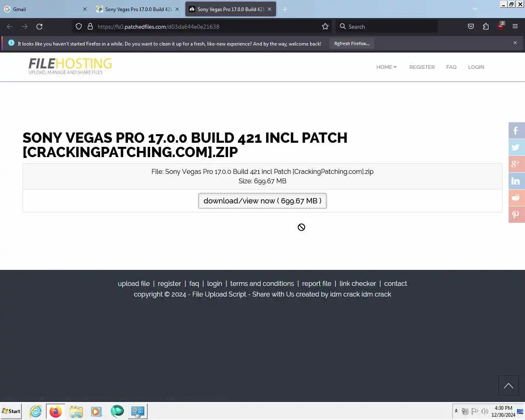List all tabs dropdown arrow
The height and width of the screenshot is (420, 525).
475,9
